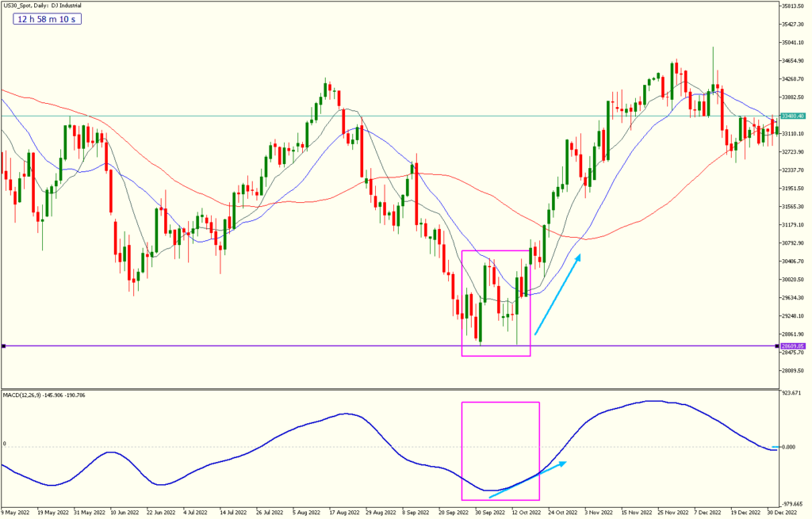The width and height of the screenshot is (812, 519).
Task: Click the 15 Nov 2022 date label
Action: [x=638, y=513]
